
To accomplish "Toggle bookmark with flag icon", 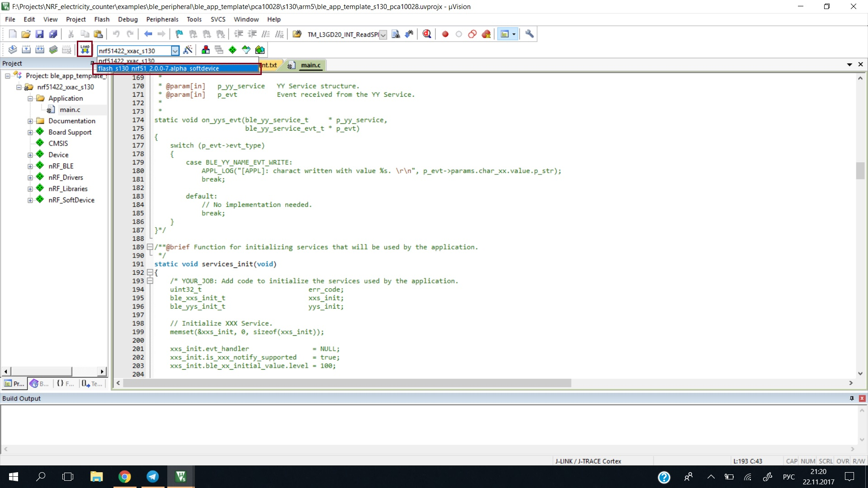I will coord(179,34).
